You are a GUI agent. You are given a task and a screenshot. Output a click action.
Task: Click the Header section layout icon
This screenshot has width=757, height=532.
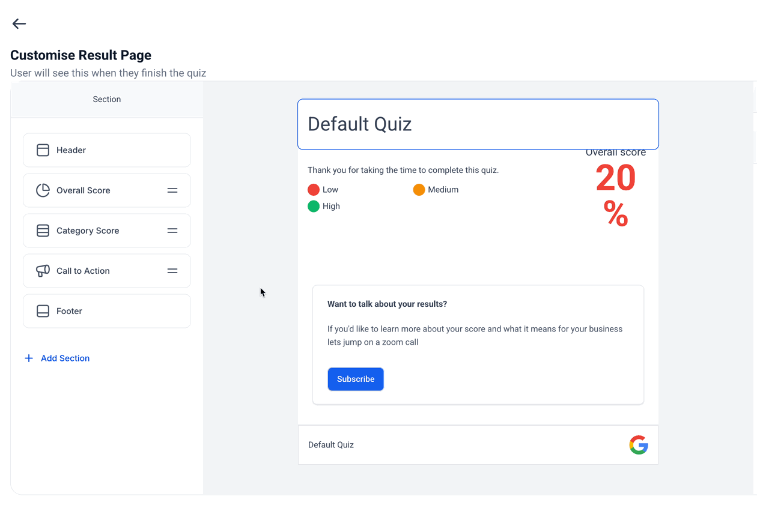coord(43,150)
